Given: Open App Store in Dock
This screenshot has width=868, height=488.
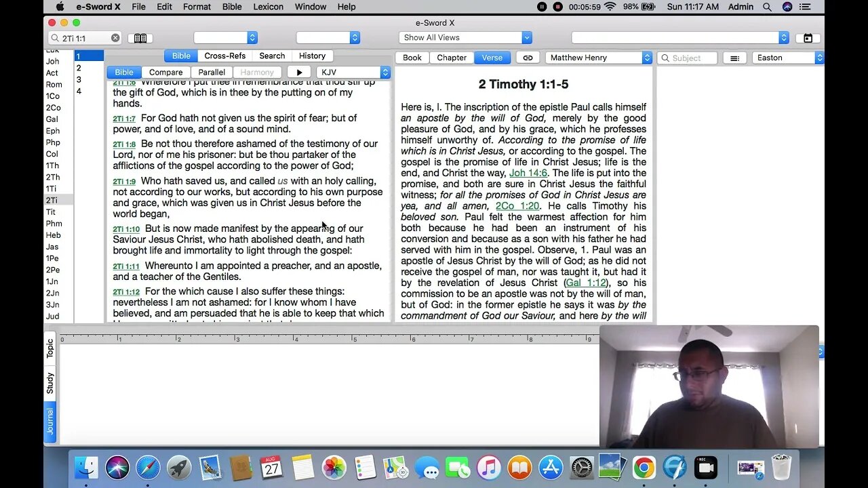Looking at the screenshot, I should (x=551, y=468).
